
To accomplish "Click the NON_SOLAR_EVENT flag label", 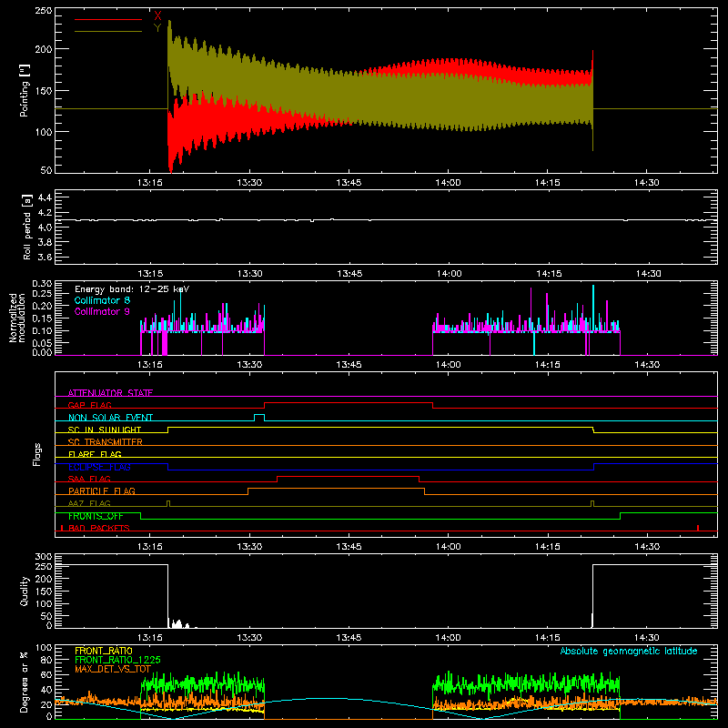I will (x=110, y=418).
